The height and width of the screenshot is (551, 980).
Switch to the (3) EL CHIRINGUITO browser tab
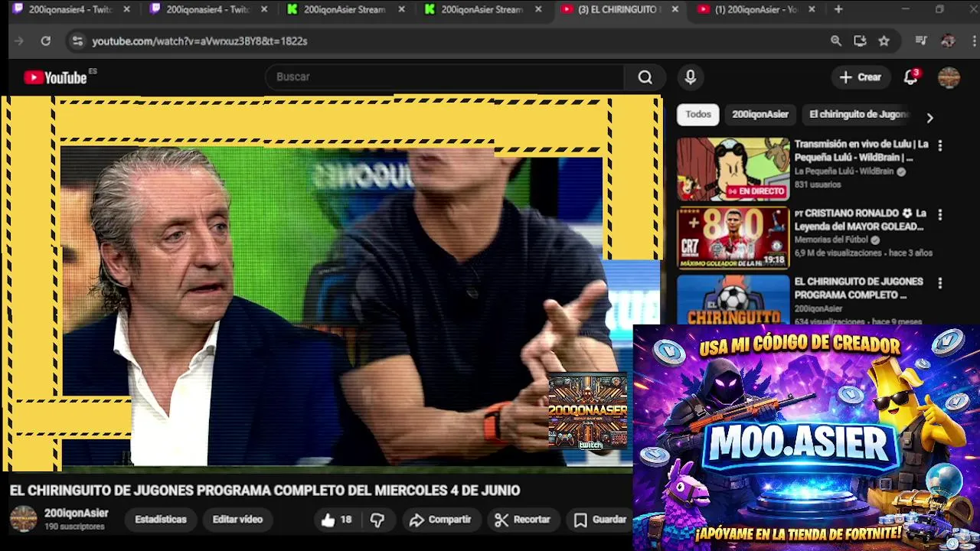pyautogui.click(x=619, y=9)
